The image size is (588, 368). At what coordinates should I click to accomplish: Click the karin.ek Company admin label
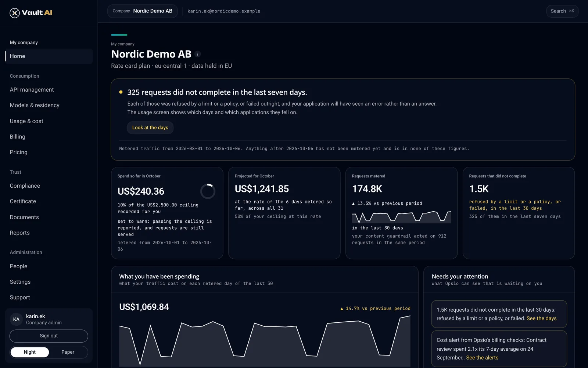click(44, 319)
